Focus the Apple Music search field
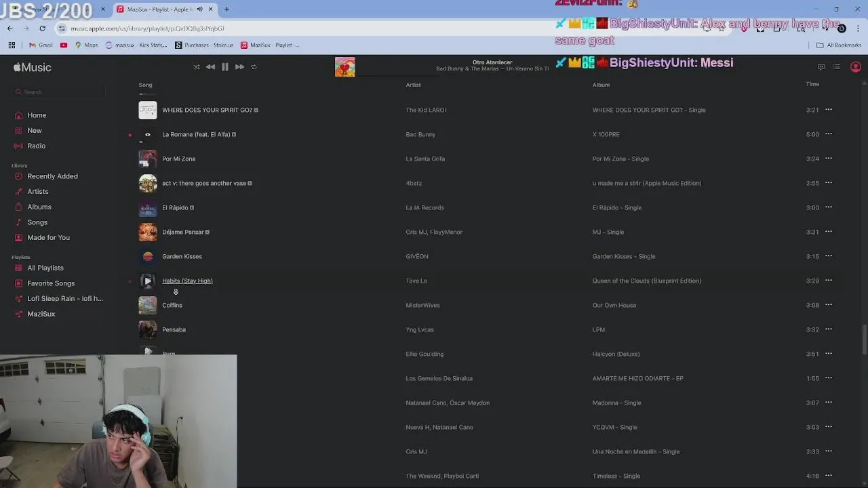Image resolution: width=868 pixels, height=488 pixels. click(60, 92)
